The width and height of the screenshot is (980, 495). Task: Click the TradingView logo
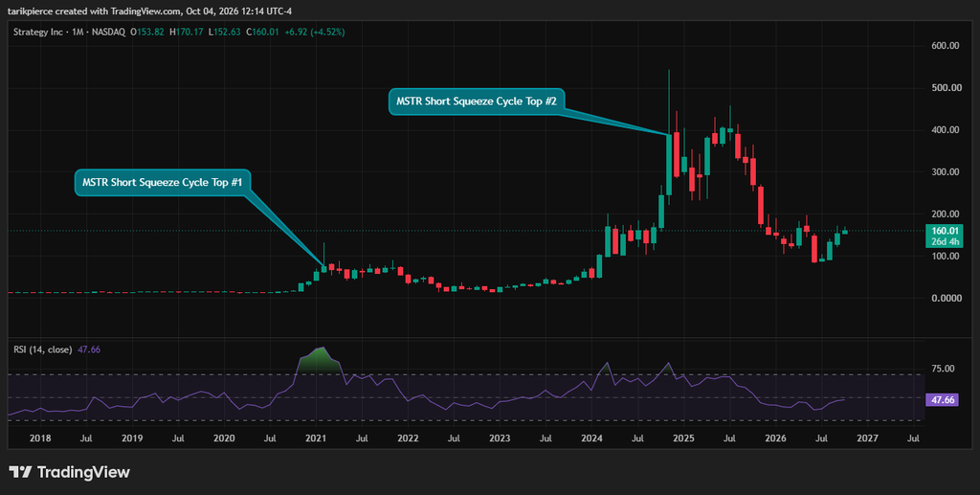[x=69, y=472]
